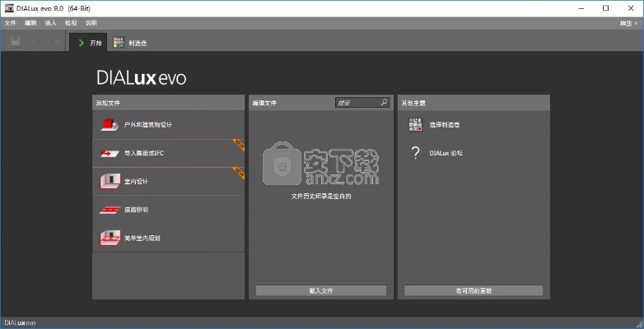The height and width of the screenshot is (329, 644).
Task: Open the Edit (编辑) menu
Action: point(30,23)
